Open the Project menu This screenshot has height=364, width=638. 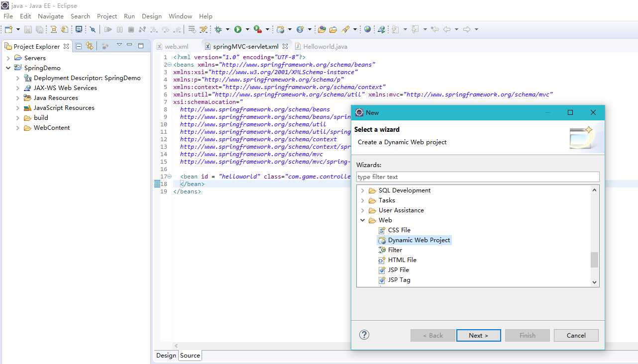tap(107, 16)
